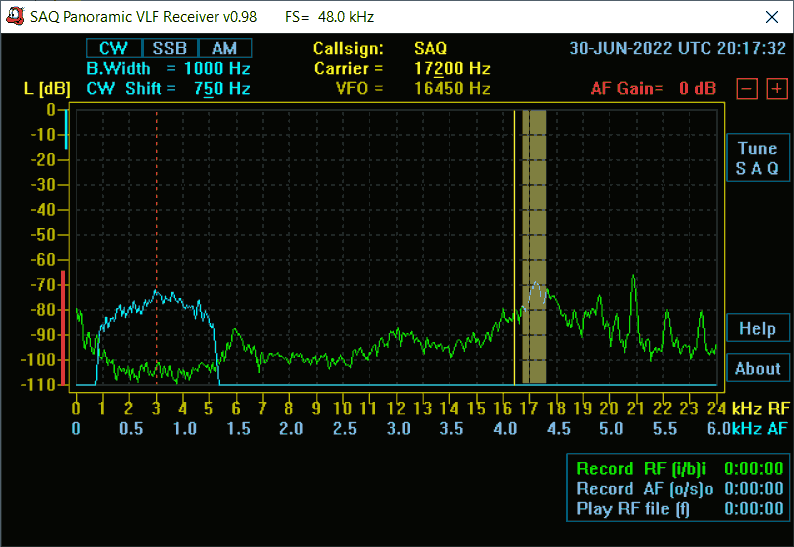The image size is (794, 547).
Task: Start Play RF file (f)
Action: (633, 509)
